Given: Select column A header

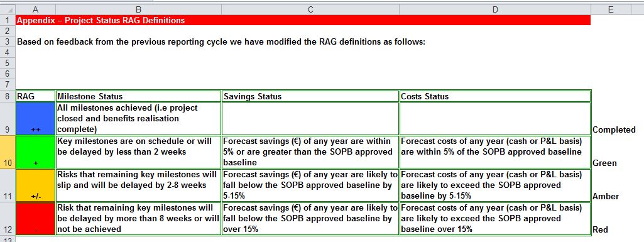Looking at the screenshot, I should (x=35, y=9).
